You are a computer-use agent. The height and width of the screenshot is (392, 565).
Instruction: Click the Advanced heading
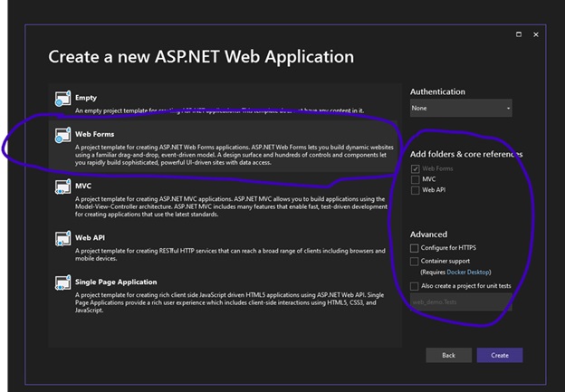(428, 234)
